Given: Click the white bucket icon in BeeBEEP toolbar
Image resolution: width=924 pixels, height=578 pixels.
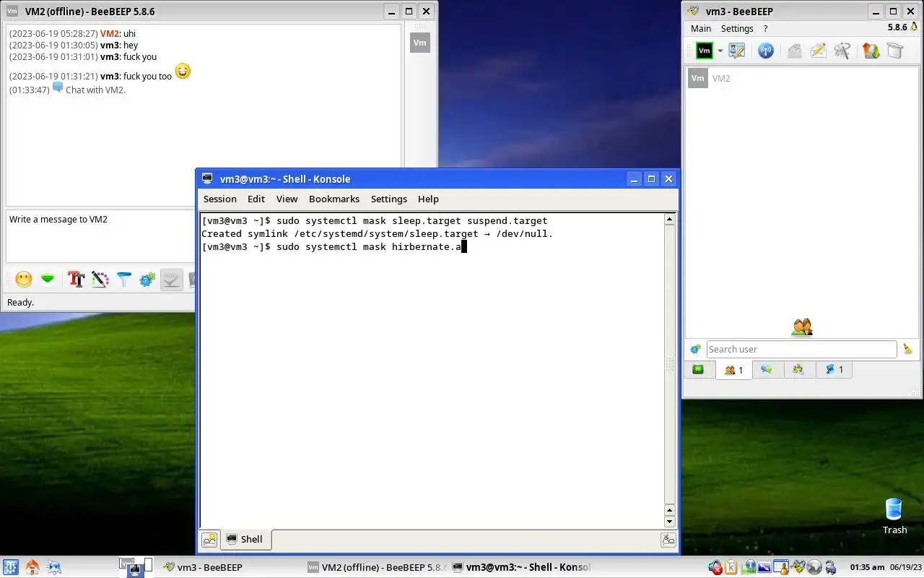Looking at the screenshot, I should click(895, 51).
